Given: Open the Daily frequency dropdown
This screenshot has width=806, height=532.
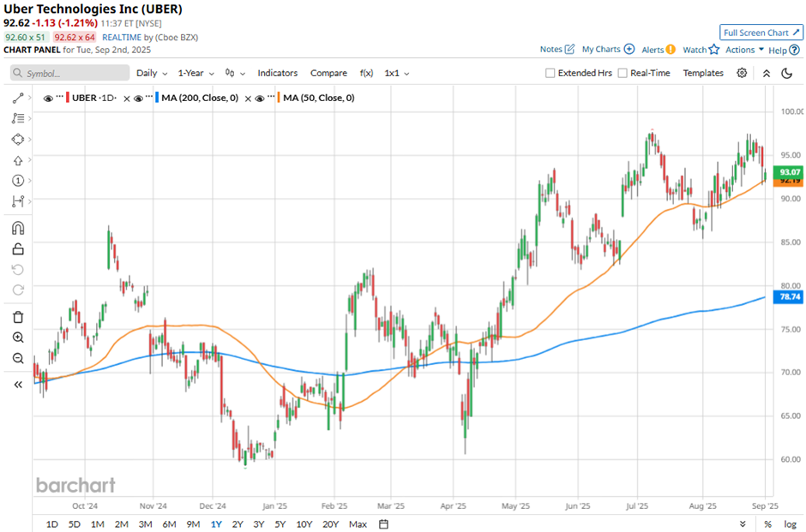Looking at the screenshot, I should click(152, 73).
